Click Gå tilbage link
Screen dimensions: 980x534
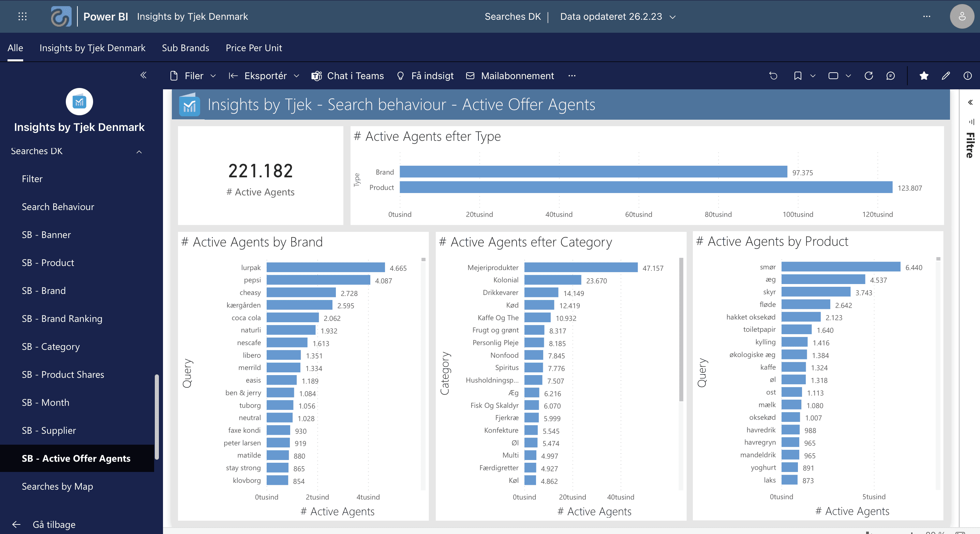(x=54, y=524)
